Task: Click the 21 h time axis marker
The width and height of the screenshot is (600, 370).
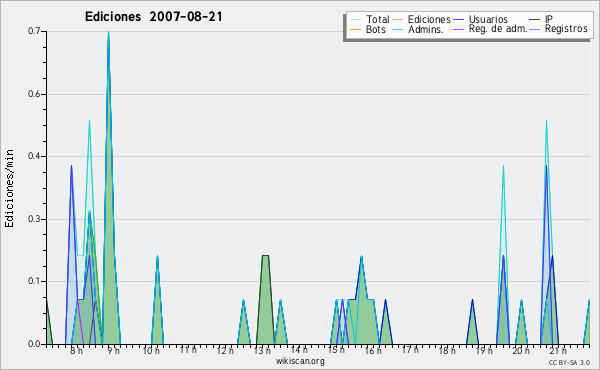Action: 558,350
